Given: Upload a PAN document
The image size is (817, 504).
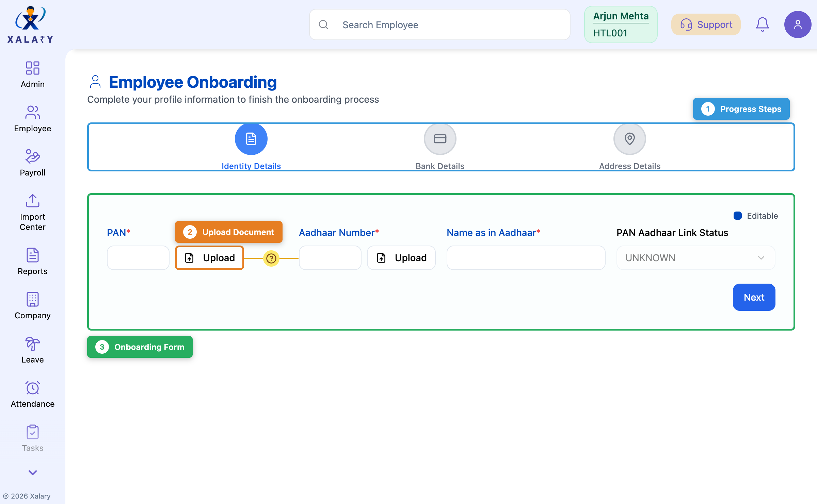Looking at the screenshot, I should coord(209,258).
